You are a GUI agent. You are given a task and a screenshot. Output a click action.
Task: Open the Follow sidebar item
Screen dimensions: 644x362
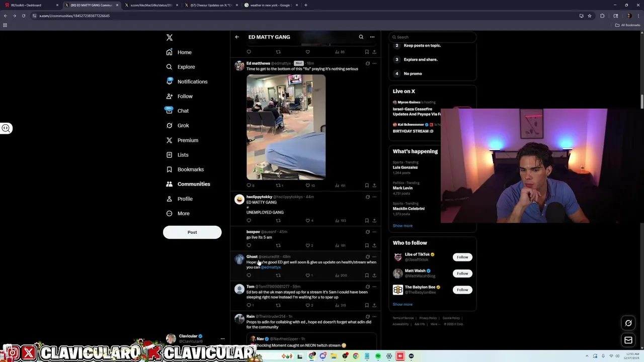pos(179,96)
